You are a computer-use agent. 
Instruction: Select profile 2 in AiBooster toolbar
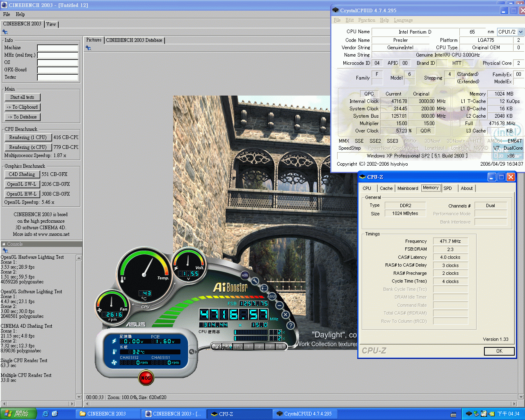click(259, 347)
